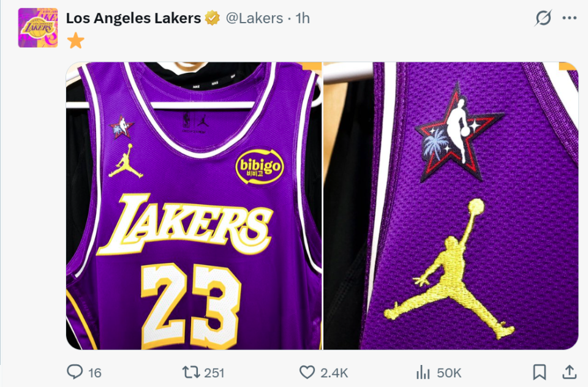Image resolution: width=588 pixels, height=387 pixels.
Task: Click the star emoji post text
Action: (75, 41)
